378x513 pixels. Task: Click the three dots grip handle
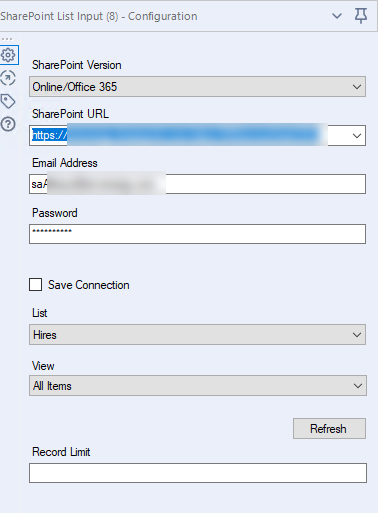[7, 39]
